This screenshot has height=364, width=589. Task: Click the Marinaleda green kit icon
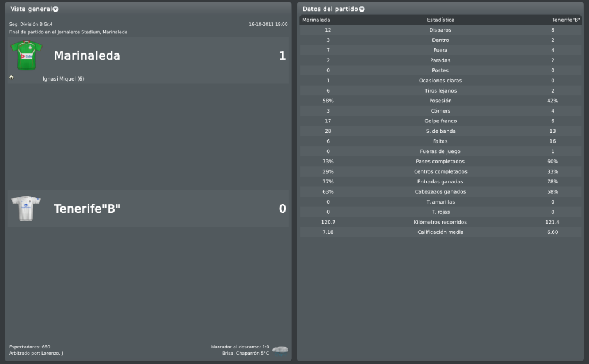[x=26, y=55]
